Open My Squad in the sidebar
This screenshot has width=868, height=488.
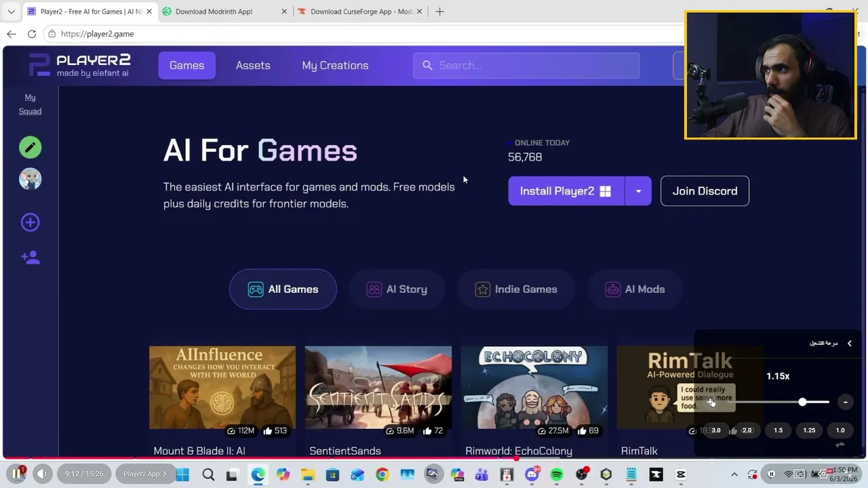[x=30, y=104]
